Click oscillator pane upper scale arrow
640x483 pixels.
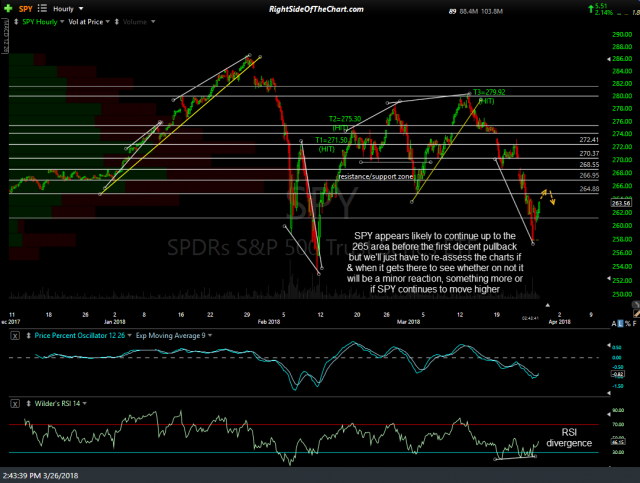click(x=609, y=345)
